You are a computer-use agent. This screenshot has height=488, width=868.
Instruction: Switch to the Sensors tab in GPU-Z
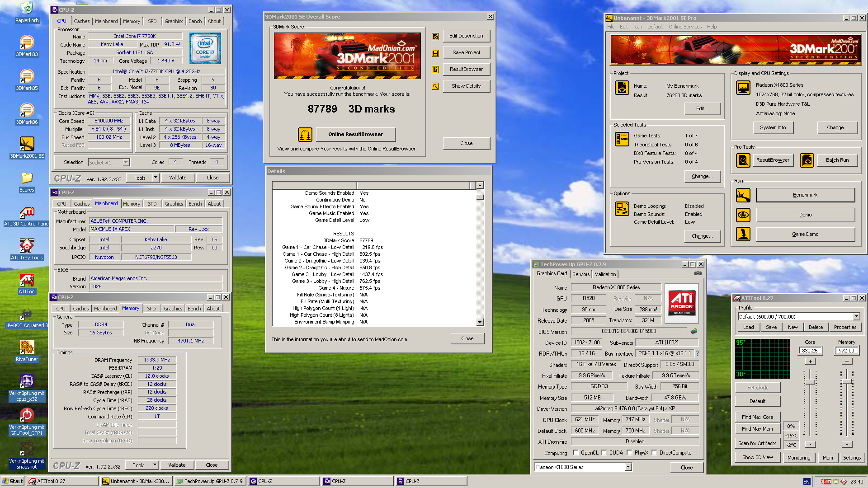[581, 274]
